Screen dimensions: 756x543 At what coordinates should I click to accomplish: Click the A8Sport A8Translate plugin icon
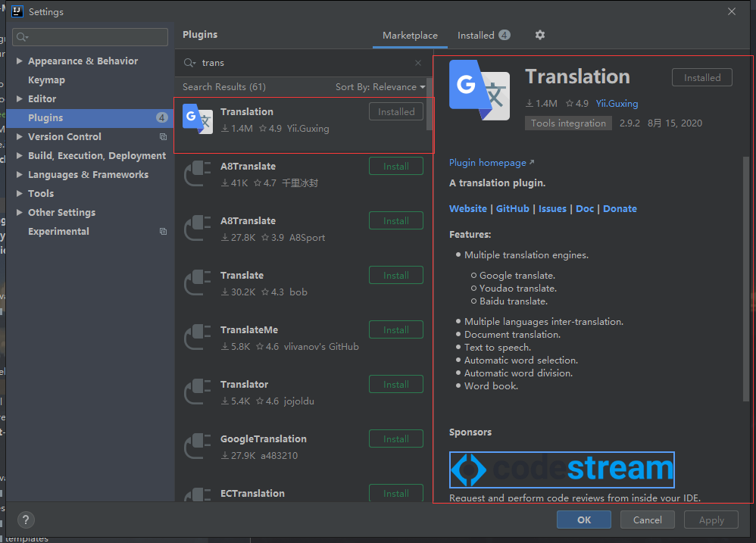(x=198, y=228)
